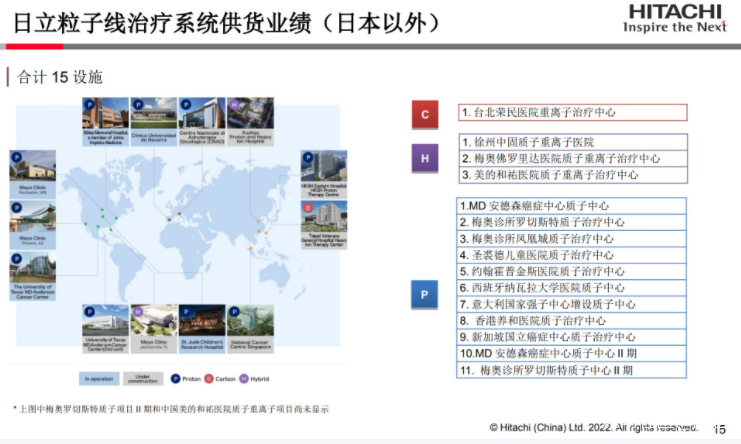741x444 pixels.
Task: Click the Hitachi (China) Ltd. 2022 copyright text
Action: click(x=594, y=427)
